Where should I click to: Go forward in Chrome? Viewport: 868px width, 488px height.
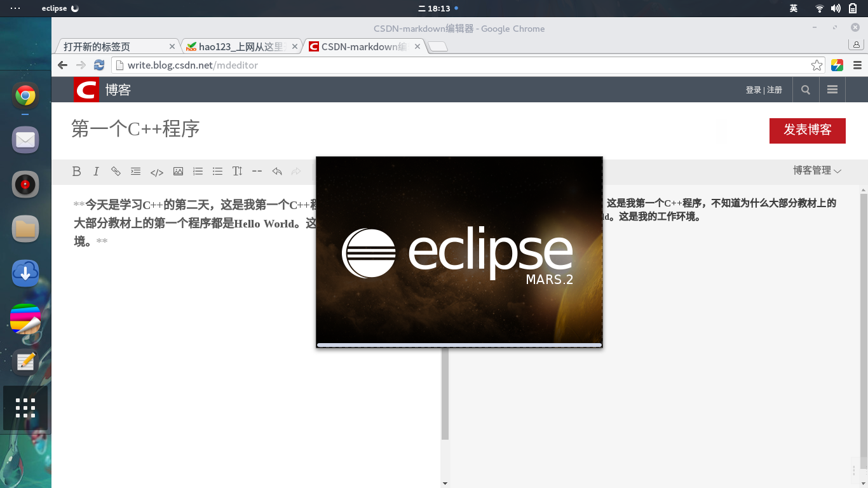[81, 65]
